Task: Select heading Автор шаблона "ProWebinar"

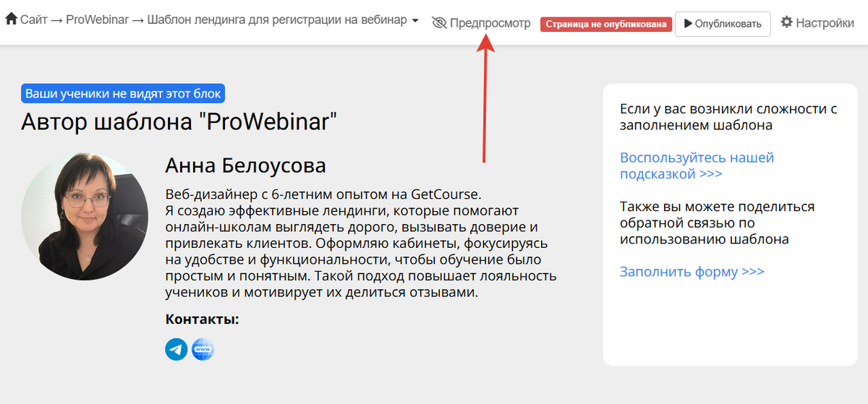Action: tap(179, 121)
